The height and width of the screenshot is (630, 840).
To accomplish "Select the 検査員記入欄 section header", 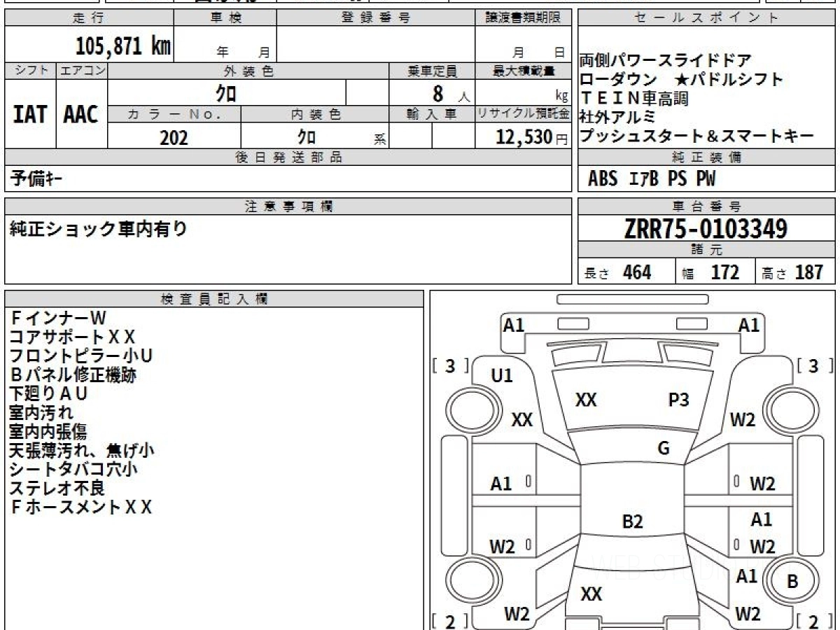I will click(214, 299).
